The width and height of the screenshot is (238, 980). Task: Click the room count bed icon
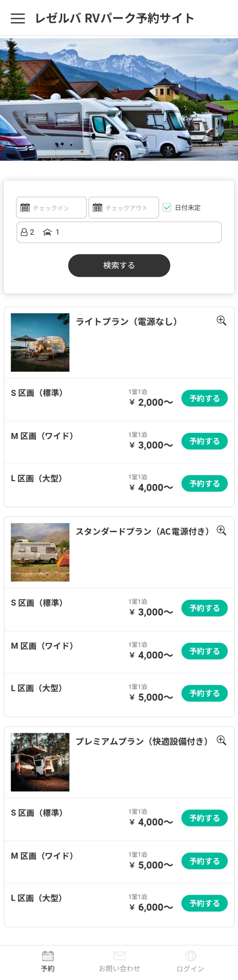pyautogui.click(x=47, y=232)
